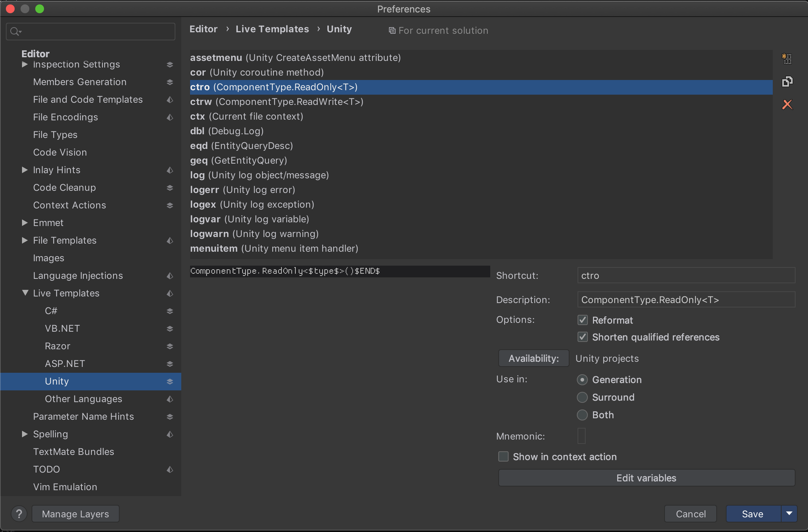Expand the Inlay Hints section
This screenshot has width=808, height=532.
[x=26, y=170]
